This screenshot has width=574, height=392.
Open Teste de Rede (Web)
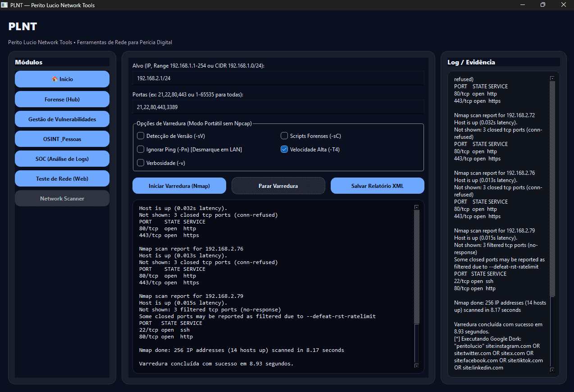62,178
